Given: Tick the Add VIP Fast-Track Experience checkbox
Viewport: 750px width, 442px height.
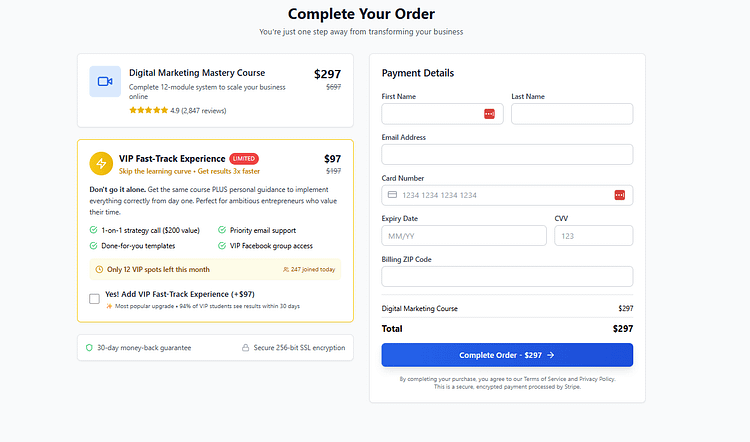Looking at the screenshot, I should (94, 299).
